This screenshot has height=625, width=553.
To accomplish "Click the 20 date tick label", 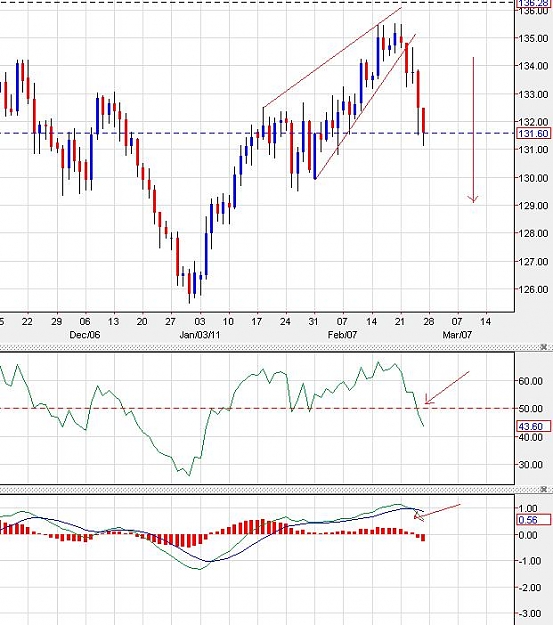I will [142, 321].
